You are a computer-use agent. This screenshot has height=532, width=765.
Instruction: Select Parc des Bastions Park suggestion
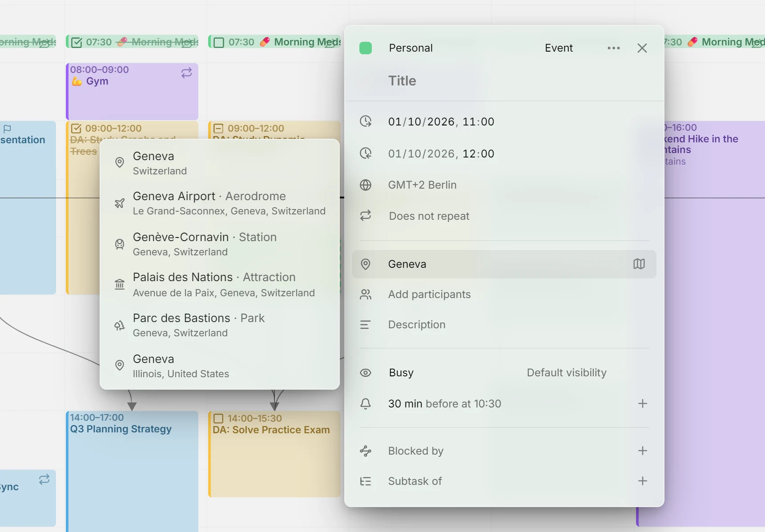[220, 325]
